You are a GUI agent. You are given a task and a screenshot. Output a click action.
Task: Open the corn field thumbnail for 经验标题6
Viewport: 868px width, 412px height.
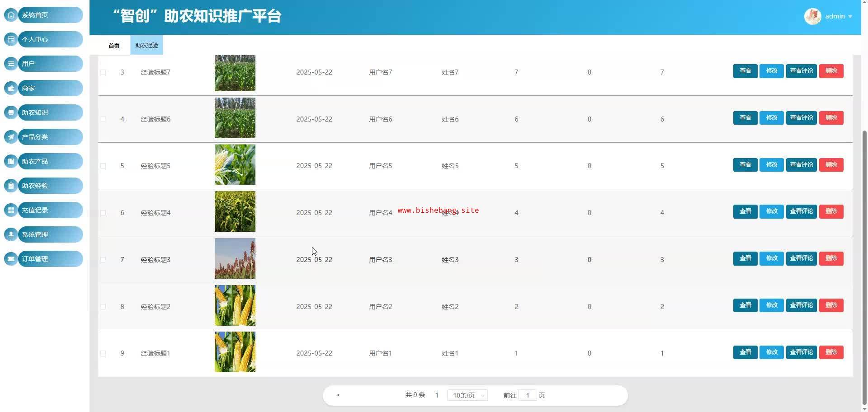(235, 118)
